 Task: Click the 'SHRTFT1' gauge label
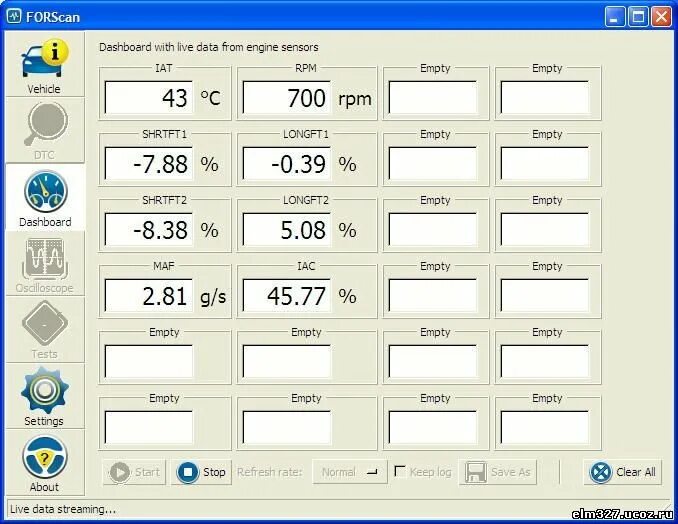point(164,134)
